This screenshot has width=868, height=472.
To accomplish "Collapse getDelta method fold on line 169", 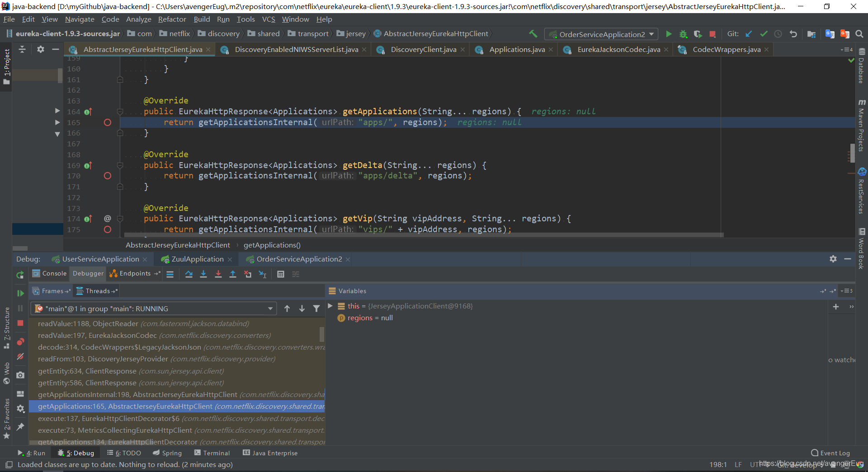I will pyautogui.click(x=120, y=165).
